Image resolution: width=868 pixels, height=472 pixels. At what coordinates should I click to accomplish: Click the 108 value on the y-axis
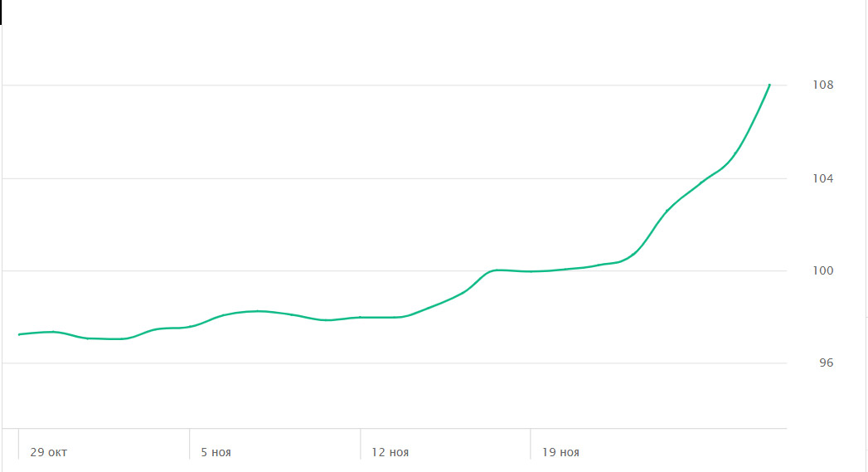pos(822,85)
